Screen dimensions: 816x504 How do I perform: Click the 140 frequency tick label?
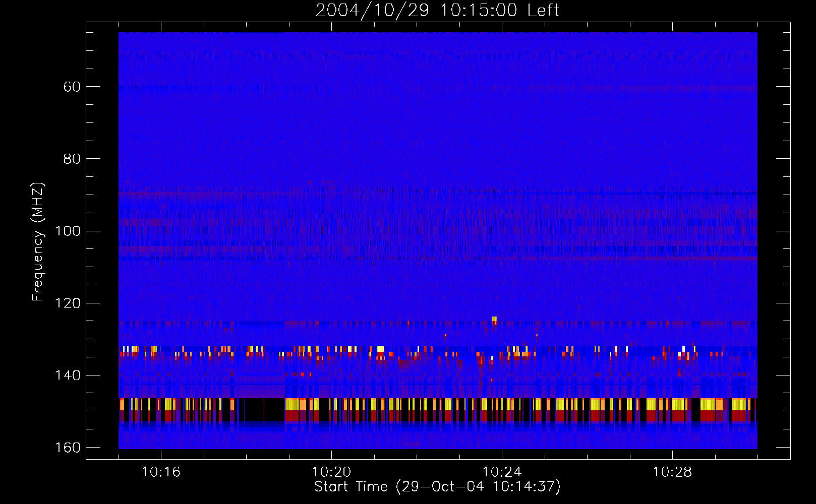coord(68,375)
